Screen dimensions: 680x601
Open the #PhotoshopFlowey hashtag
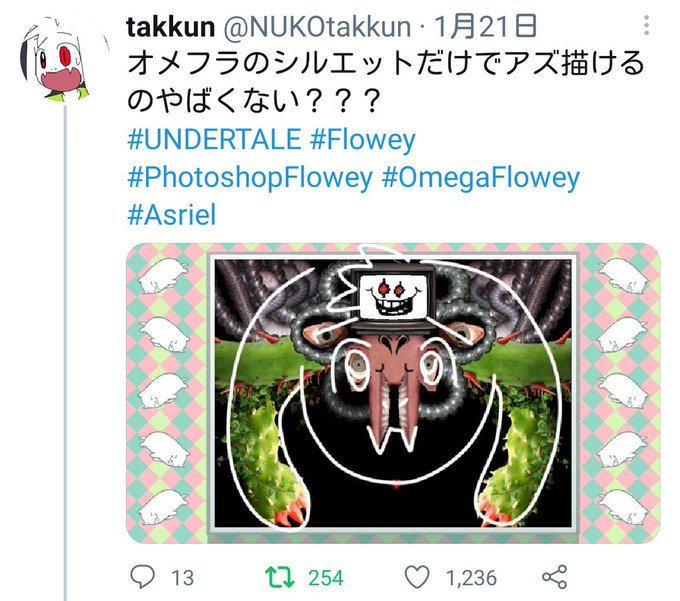[x=250, y=179]
